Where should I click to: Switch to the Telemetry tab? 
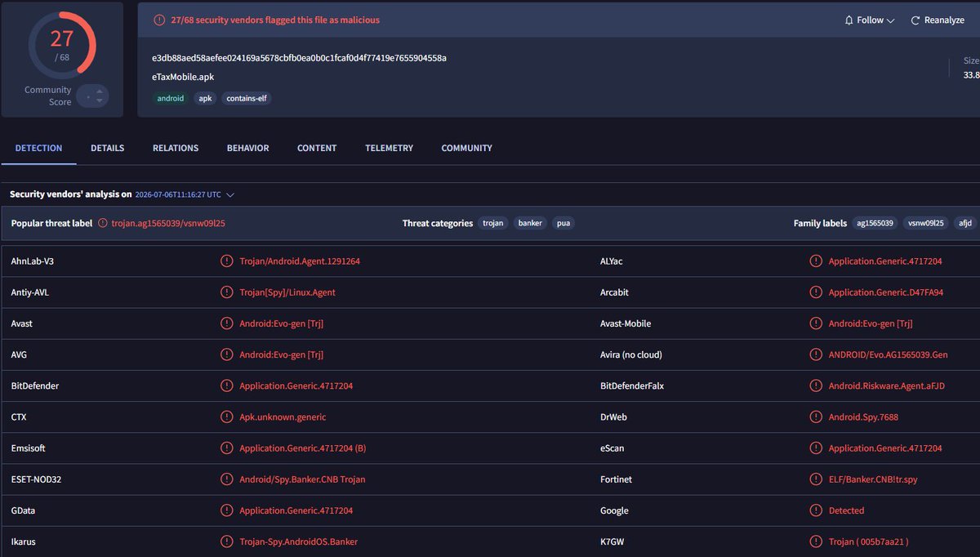click(389, 148)
